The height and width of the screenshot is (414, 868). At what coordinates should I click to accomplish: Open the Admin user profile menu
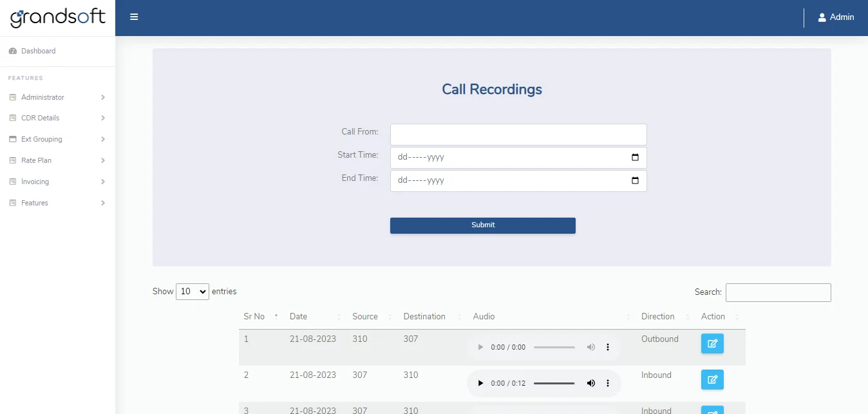(x=836, y=17)
